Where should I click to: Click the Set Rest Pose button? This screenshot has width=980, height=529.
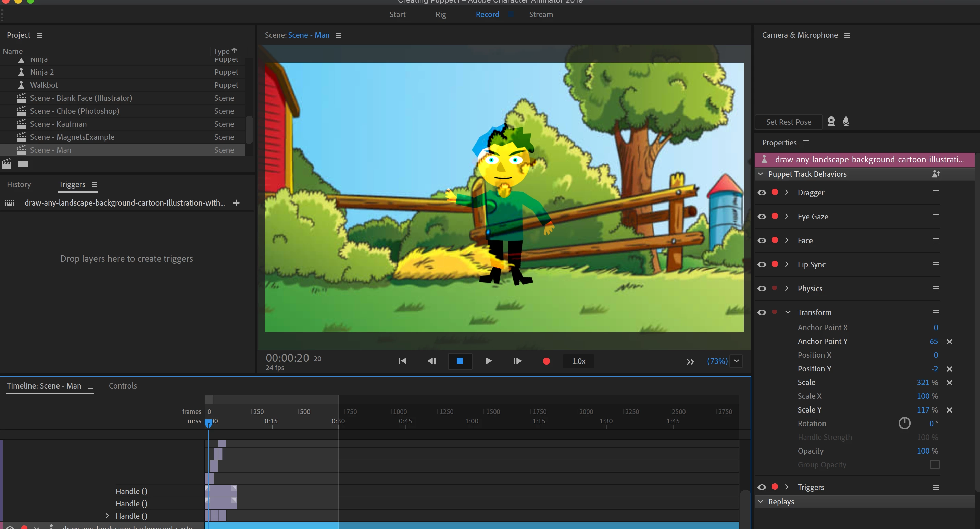(789, 122)
